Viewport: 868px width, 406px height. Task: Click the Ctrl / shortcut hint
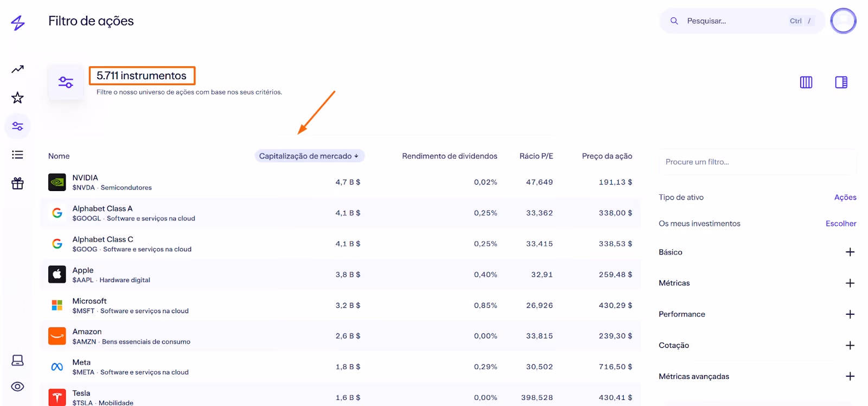[x=800, y=21]
